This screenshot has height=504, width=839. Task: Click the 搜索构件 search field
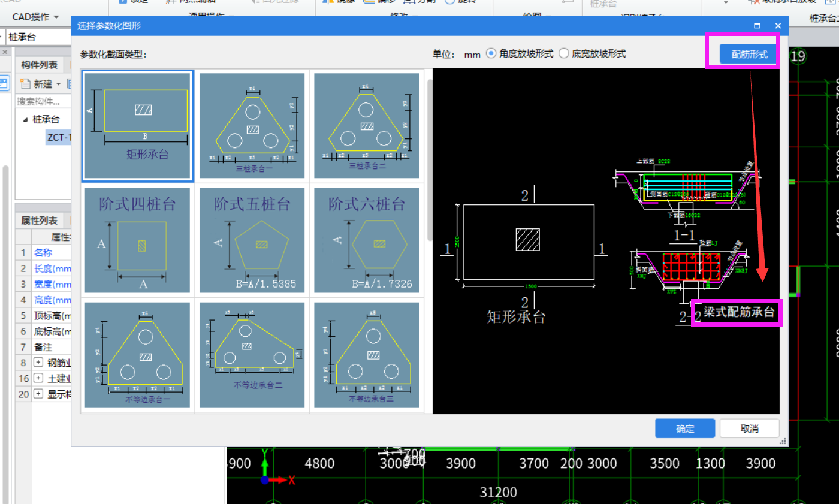[42, 101]
